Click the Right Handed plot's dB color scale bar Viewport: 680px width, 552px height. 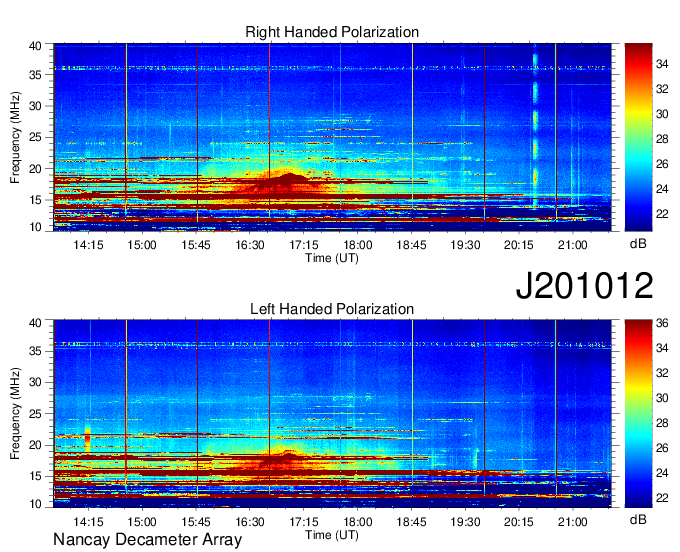click(x=638, y=137)
